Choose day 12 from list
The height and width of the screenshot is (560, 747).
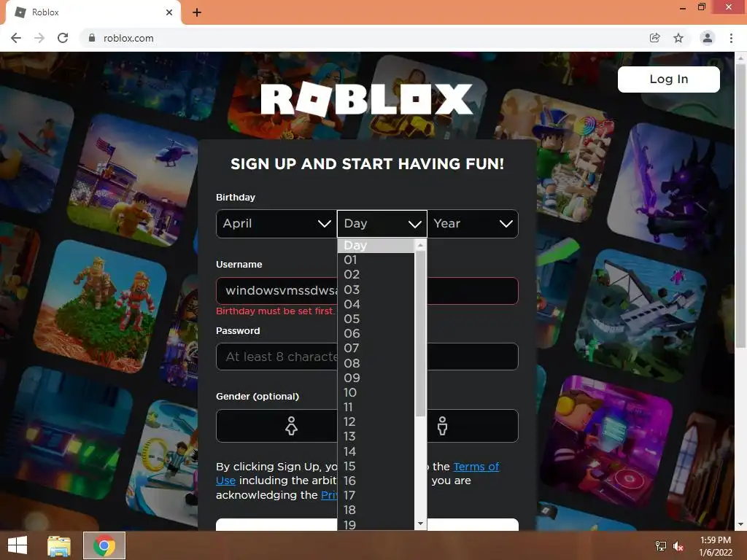coord(376,422)
